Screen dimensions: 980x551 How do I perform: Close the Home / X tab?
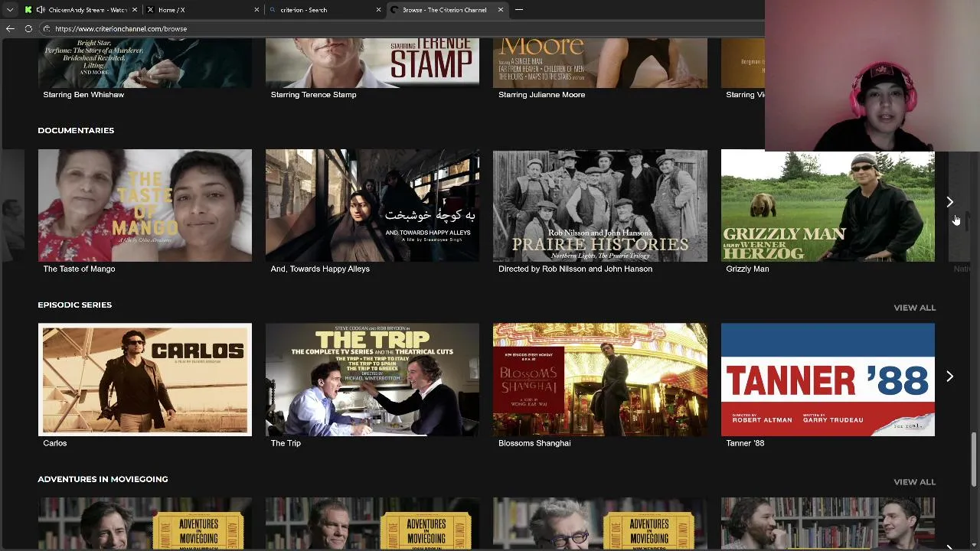pyautogui.click(x=256, y=10)
